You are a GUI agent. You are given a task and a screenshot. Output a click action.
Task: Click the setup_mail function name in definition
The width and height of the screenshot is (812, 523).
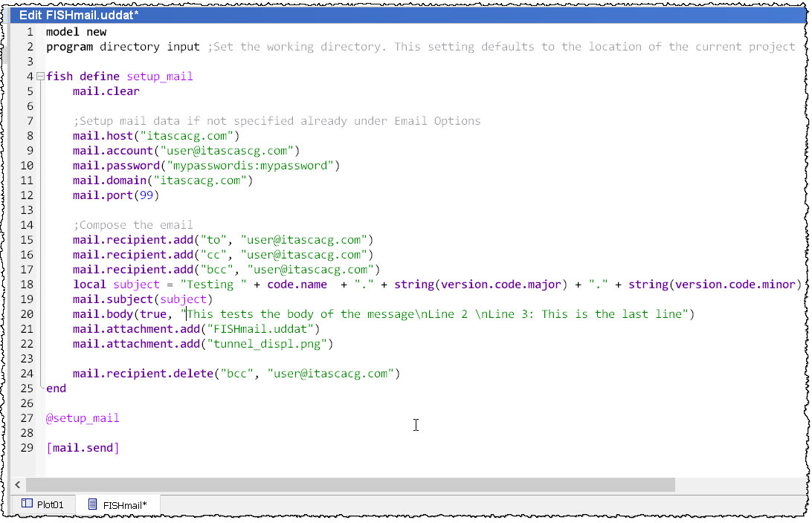click(159, 77)
